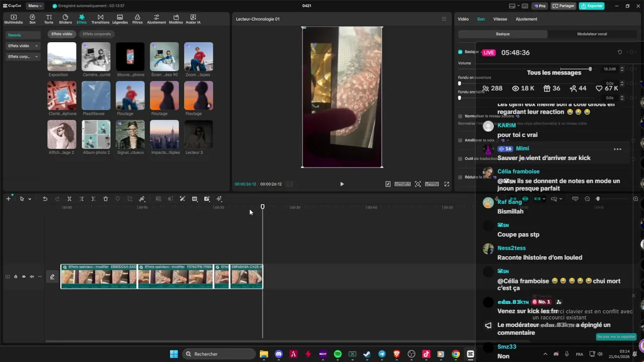Click the volume dB stepper
The image size is (644, 362).
pyautogui.click(x=622, y=69)
